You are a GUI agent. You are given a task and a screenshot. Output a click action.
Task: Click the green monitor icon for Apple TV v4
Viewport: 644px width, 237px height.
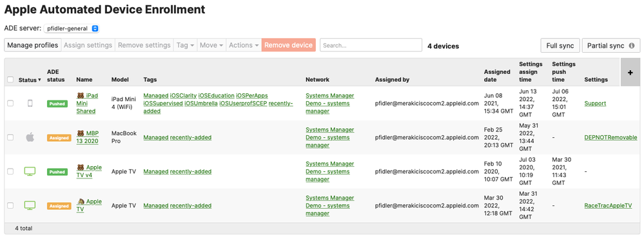coord(30,171)
